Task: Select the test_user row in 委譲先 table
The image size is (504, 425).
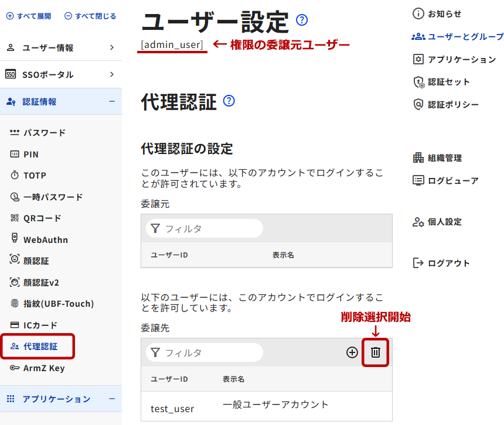Action: [266, 407]
